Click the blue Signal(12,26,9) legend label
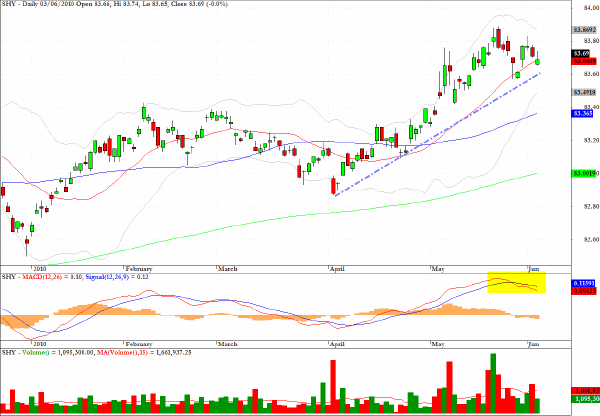The width and height of the screenshot is (600, 416). pyautogui.click(x=107, y=277)
